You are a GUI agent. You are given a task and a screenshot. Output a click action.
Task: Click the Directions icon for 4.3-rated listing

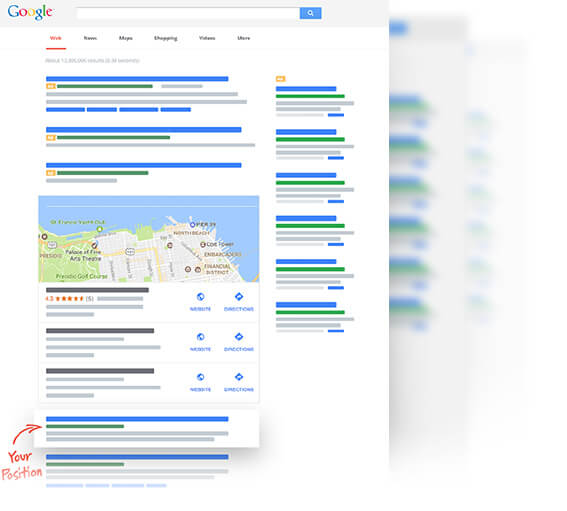(239, 297)
